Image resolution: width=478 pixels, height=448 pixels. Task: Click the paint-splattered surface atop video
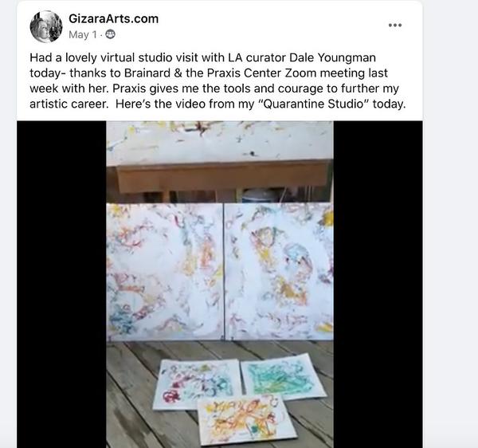220,142
